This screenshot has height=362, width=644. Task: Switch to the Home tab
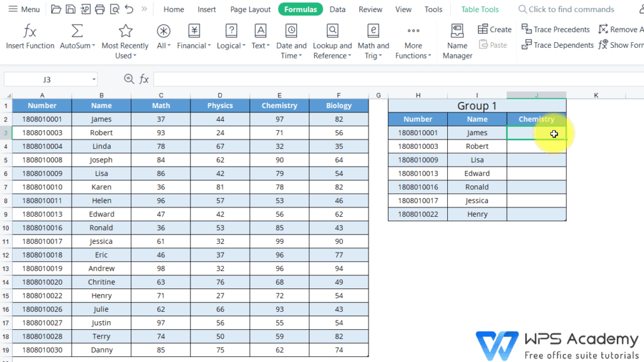click(x=174, y=9)
